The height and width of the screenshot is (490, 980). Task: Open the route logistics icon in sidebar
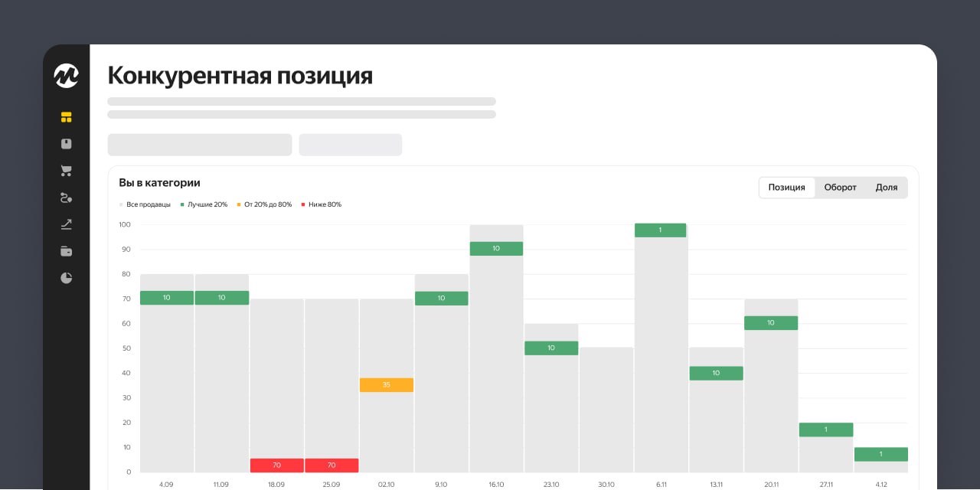pos(67,198)
